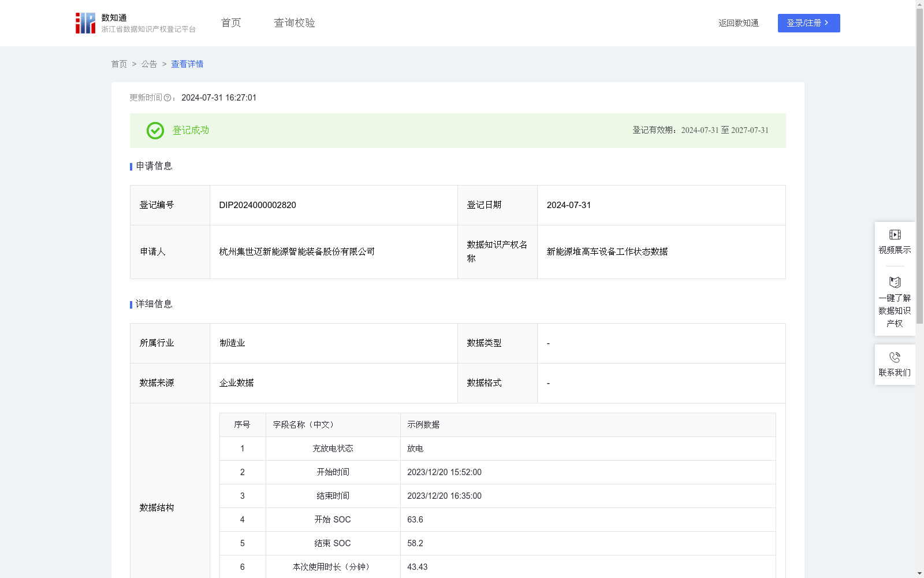Click the green 登记成功 checkmark icon
The image size is (924, 578).
point(155,131)
